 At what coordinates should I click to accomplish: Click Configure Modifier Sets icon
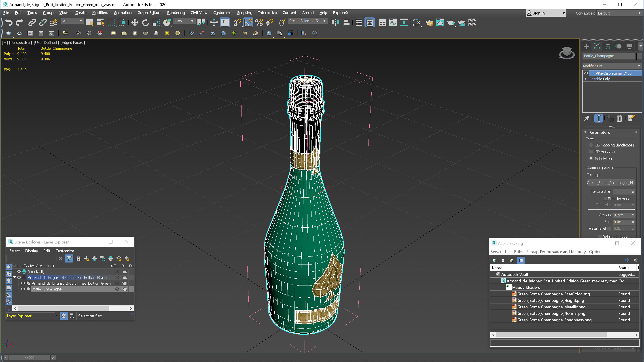pos(631,118)
